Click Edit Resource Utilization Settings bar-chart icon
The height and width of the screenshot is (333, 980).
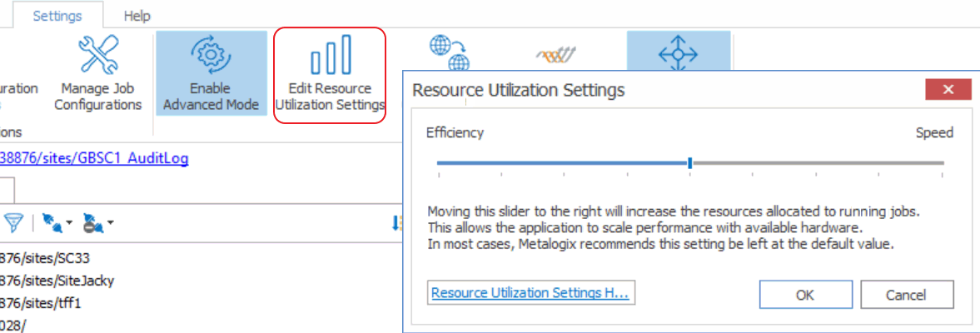330,55
